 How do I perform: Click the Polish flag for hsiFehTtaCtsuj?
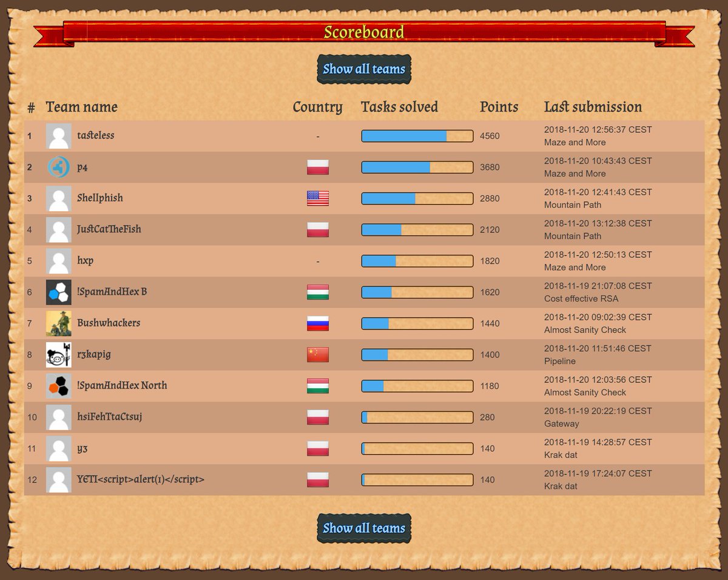(x=318, y=417)
